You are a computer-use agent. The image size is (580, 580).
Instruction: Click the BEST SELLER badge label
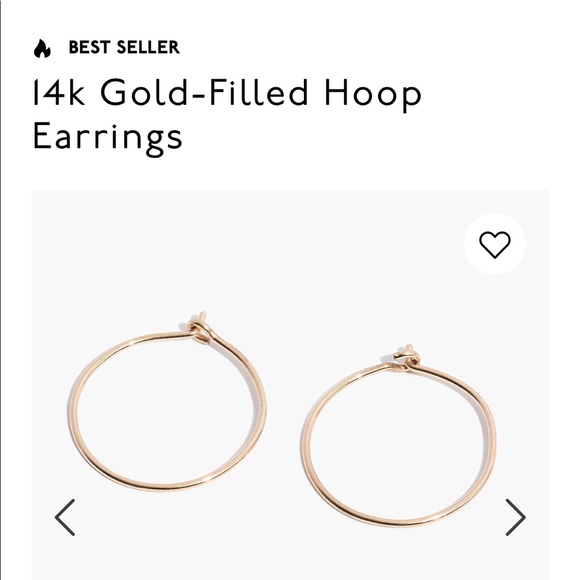click(124, 47)
